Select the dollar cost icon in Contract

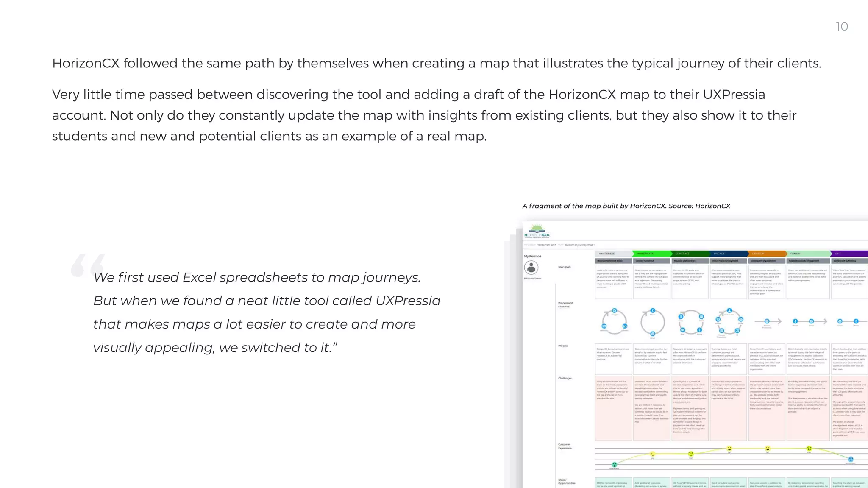[x=681, y=316]
